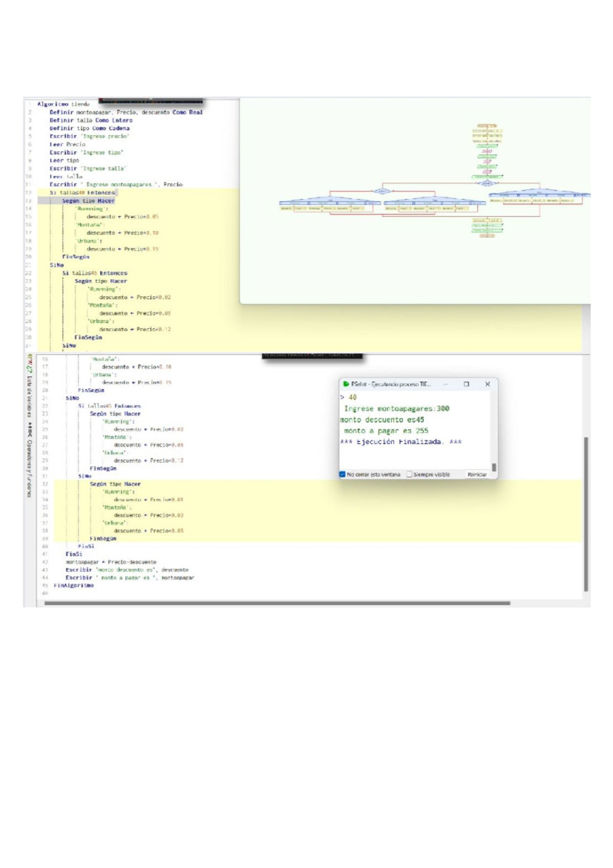Enable the Siempre visible checkbox
This screenshot has width=613, height=868.
[409, 474]
